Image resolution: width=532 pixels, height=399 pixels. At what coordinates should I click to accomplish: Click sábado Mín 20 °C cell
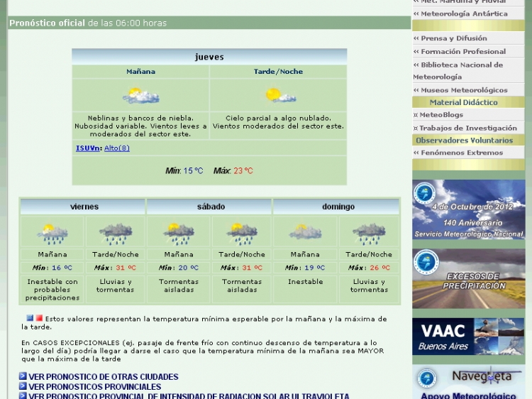[179, 268]
